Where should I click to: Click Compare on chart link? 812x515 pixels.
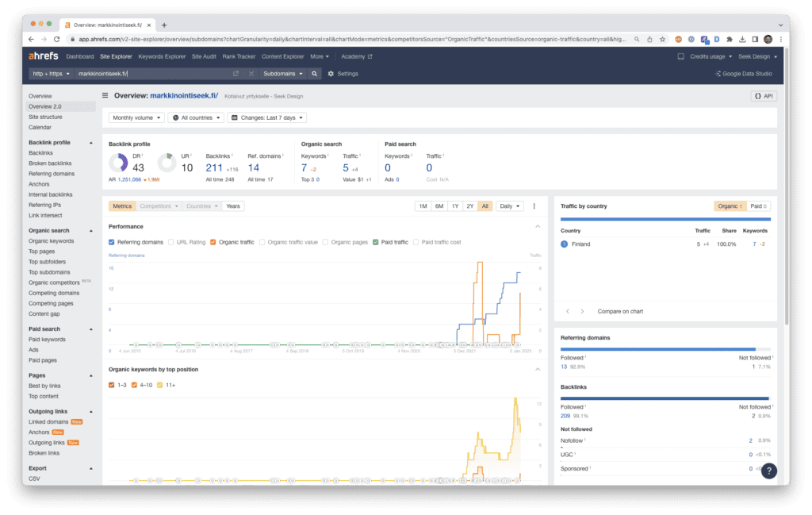pos(620,311)
